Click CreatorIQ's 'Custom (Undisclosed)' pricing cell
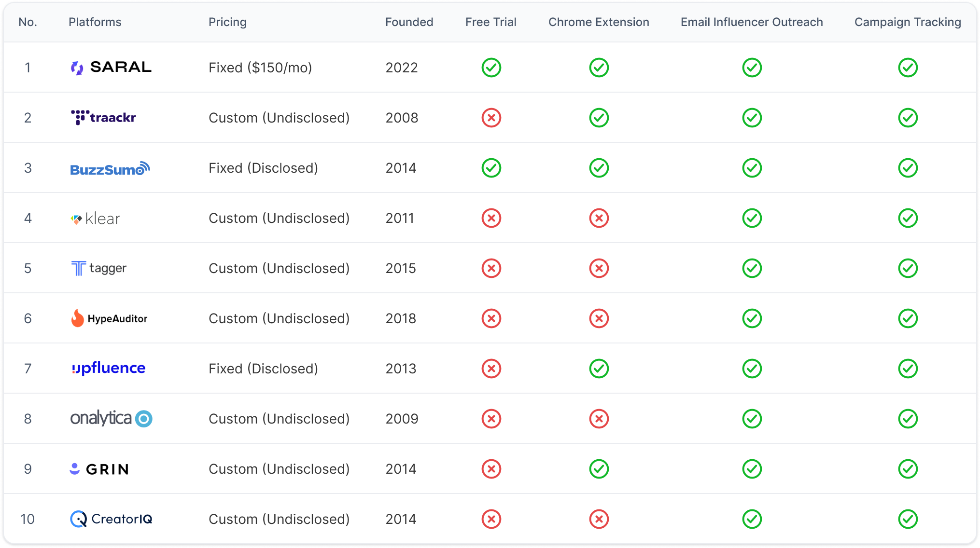Image resolution: width=980 pixels, height=548 pixels. click(x=279, y=519)
